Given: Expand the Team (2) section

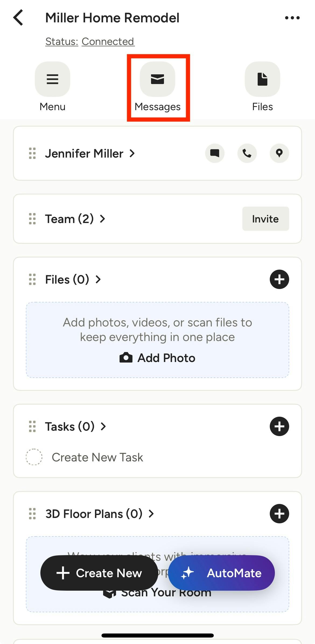Looking at the screenshot, I should point(75,219).
